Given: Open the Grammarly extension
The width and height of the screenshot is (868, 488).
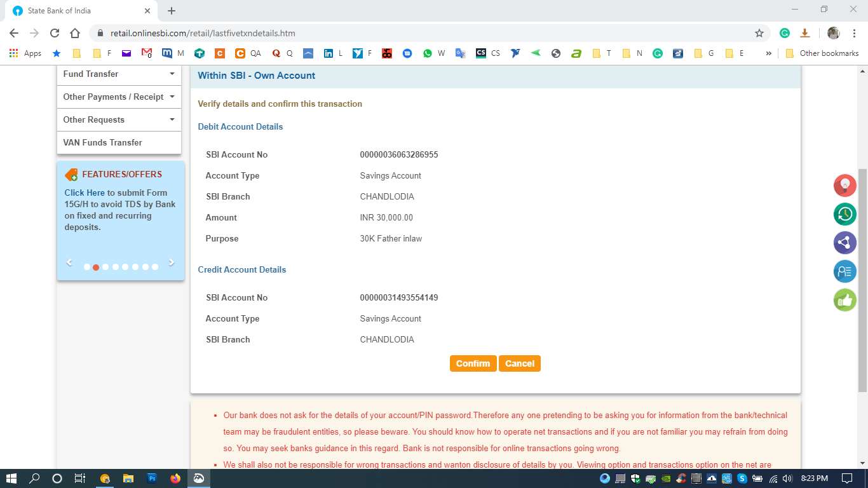Looking at the screenshot, I should pyautogui.click(x=785, y=33).
